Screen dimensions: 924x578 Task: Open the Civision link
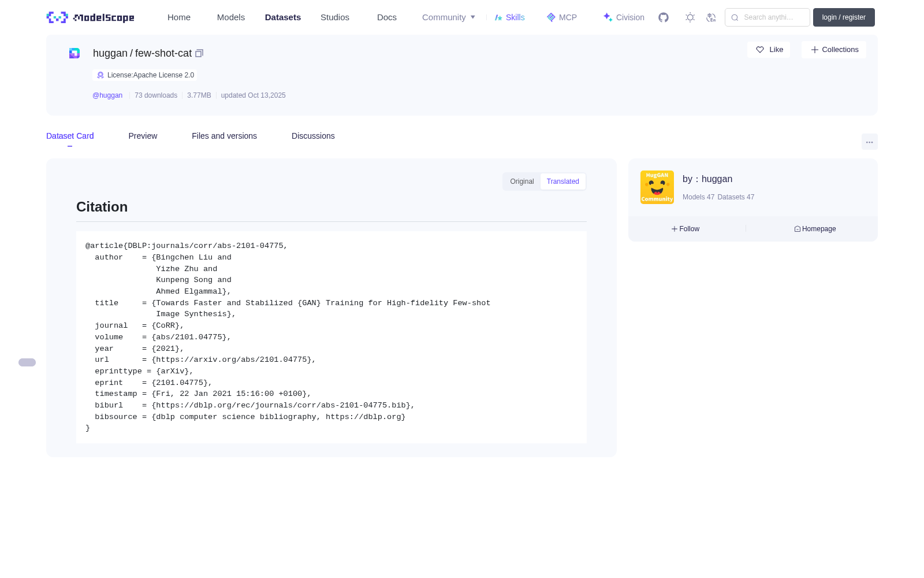[624, 17]
